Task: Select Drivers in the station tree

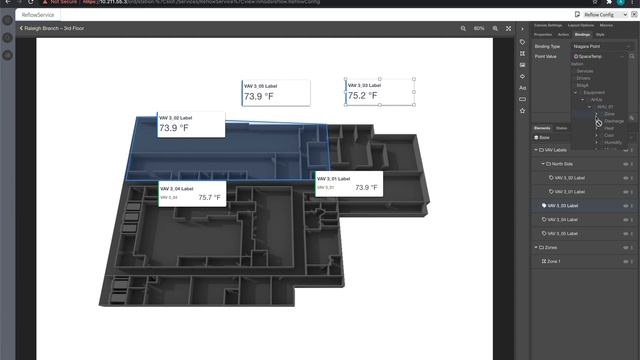Action: pos(584,78)
